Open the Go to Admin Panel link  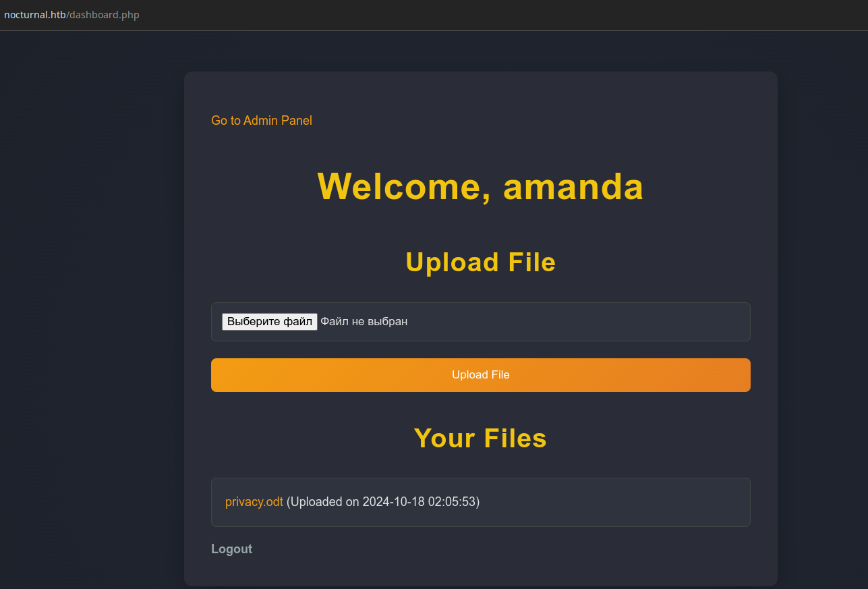click(262, 121)
